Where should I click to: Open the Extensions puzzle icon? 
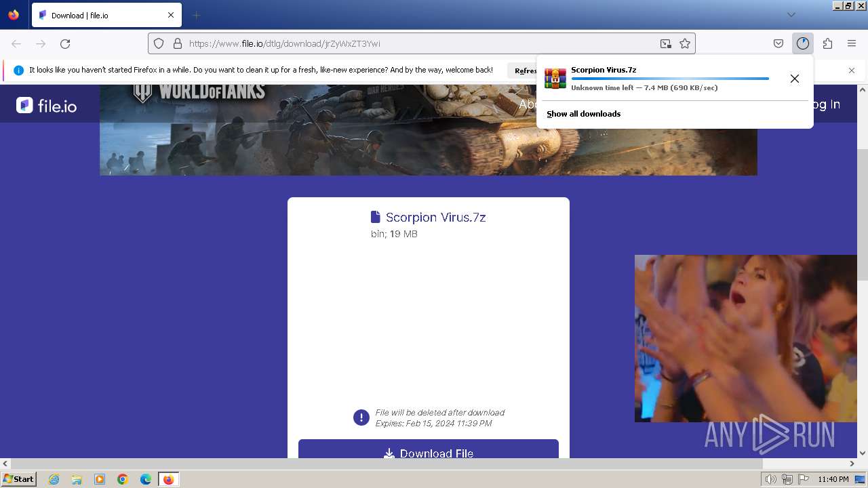pyautogui.click(x=827, y=43)
